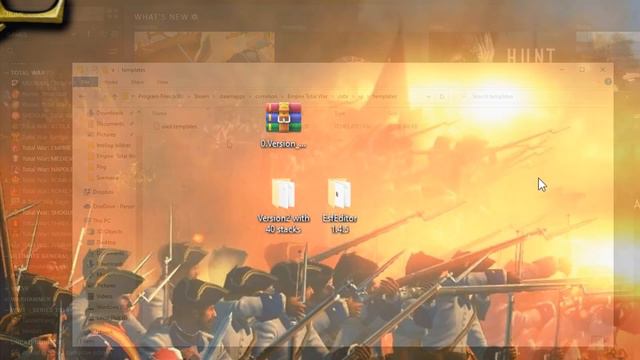
Task: Open the File tab in Explorer window
Action: click(85, 82)
